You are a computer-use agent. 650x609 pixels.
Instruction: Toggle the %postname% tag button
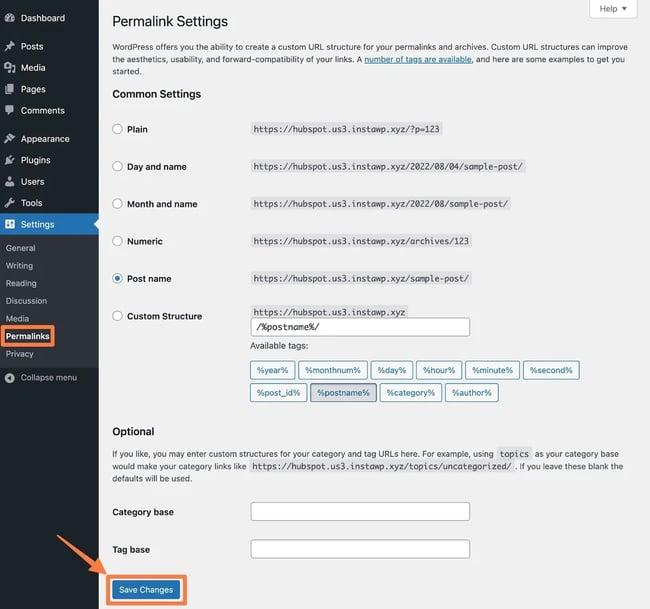click(x=343, y=393)
